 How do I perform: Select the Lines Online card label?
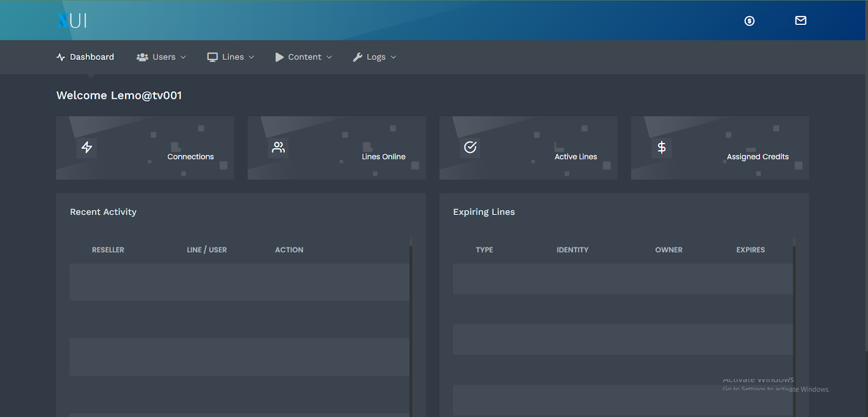coord(384,156)
